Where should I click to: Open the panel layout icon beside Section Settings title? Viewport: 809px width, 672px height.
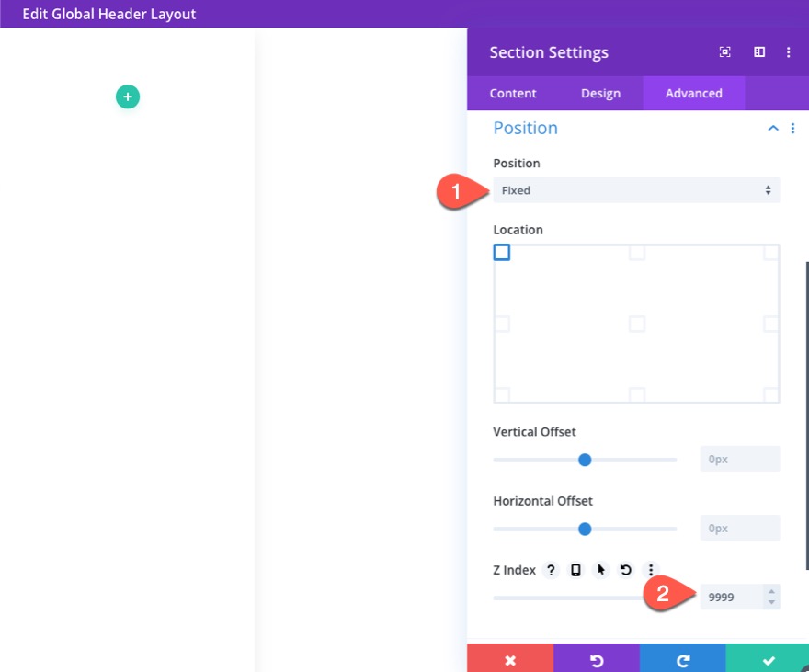(758, 52)
